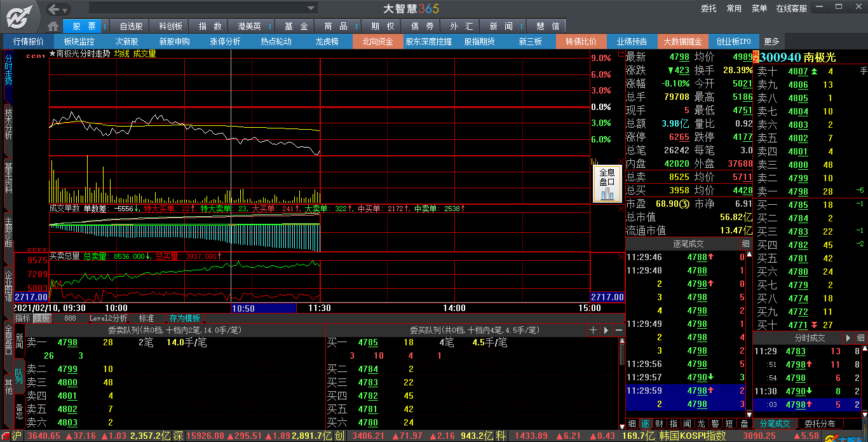Open the 全息盘口 chart icon button
868x442 pixels.
click(x=607, y=184)
